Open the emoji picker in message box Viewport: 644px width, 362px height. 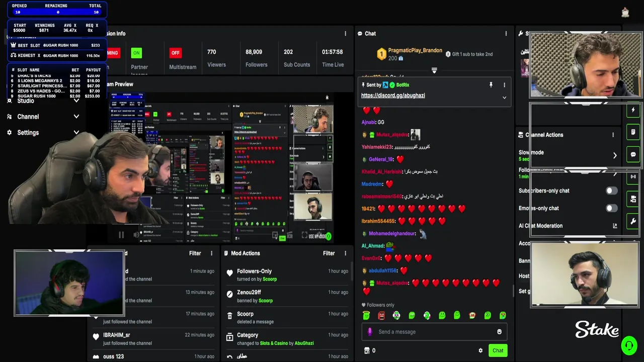tap(499, 332)
